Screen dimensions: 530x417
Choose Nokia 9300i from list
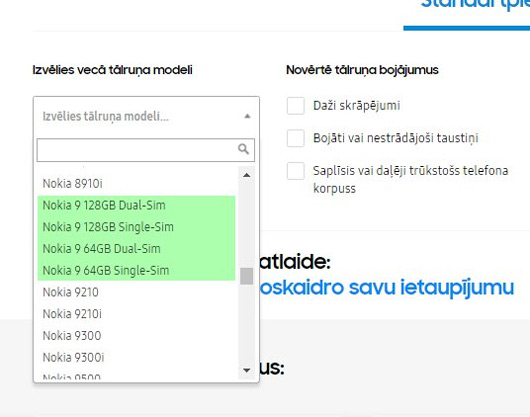click(x=136, y=357)
